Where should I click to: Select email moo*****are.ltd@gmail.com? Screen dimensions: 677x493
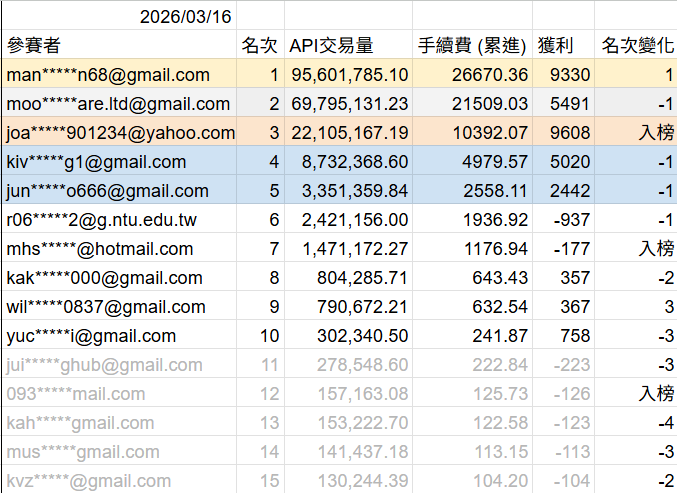(x=118, y=104)
